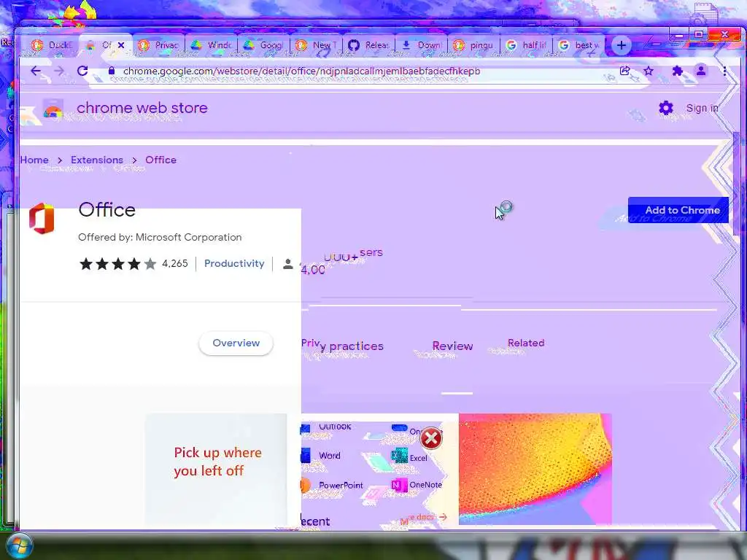Image resolution: width=747 pixels, height=560 pixels.
Task: Go back using the browser back arrow
Action: click(x=36, y=71)
